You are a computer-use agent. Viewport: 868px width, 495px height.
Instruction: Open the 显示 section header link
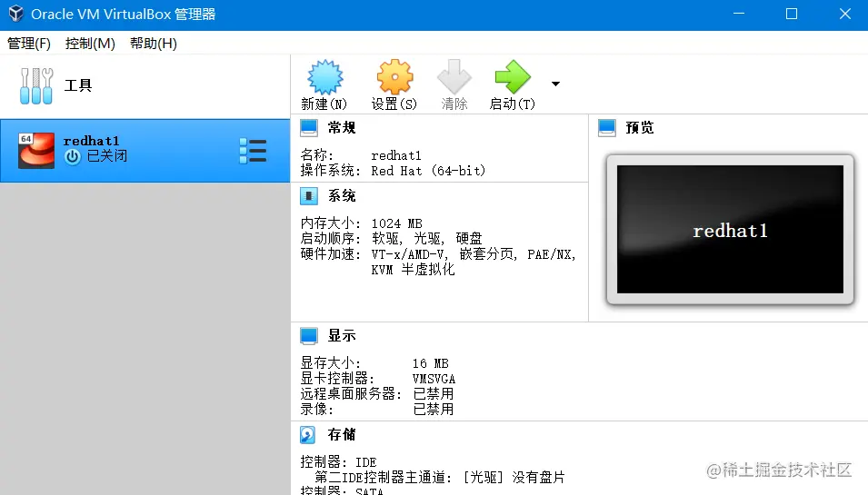[x=342, y=336]
